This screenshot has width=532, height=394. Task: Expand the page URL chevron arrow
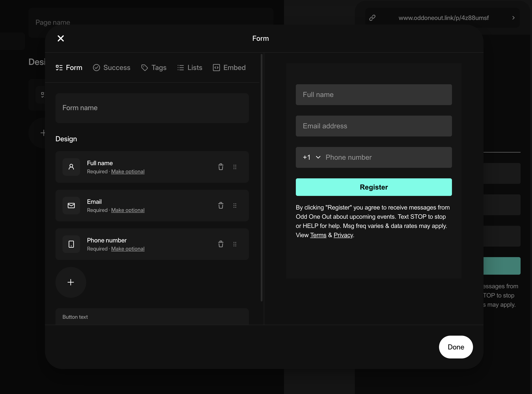point(513,18)
